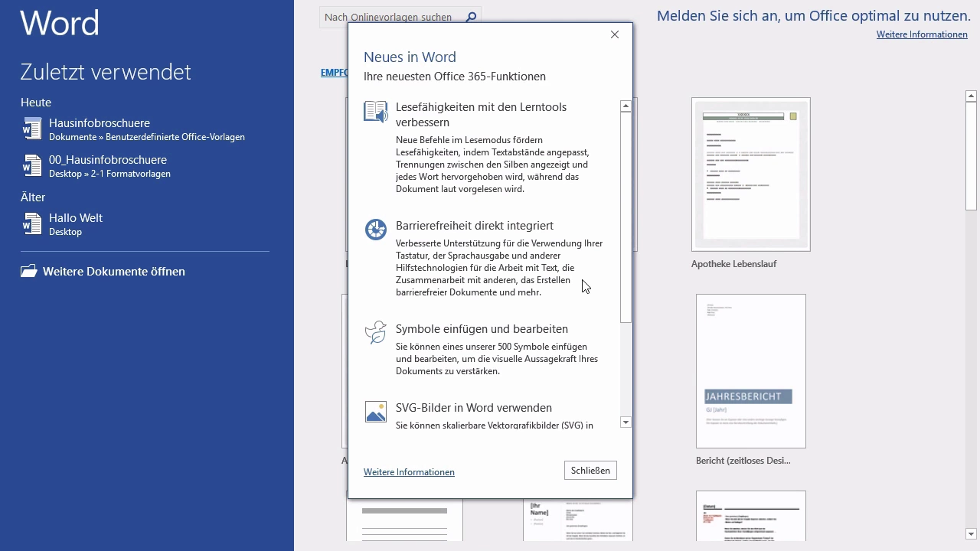Click template gallery scroll down arrow
This screenshot has height=551, width=980.
coord(971,534)
